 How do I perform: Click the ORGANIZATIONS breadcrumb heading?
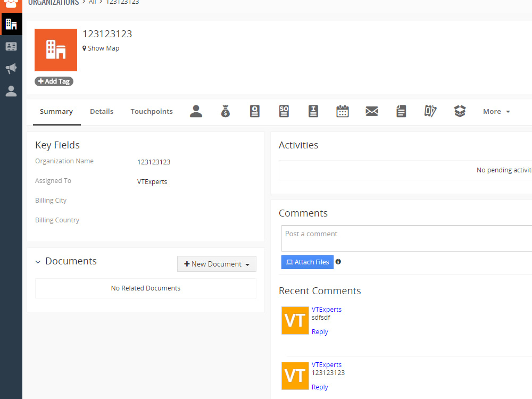[53, 2]
